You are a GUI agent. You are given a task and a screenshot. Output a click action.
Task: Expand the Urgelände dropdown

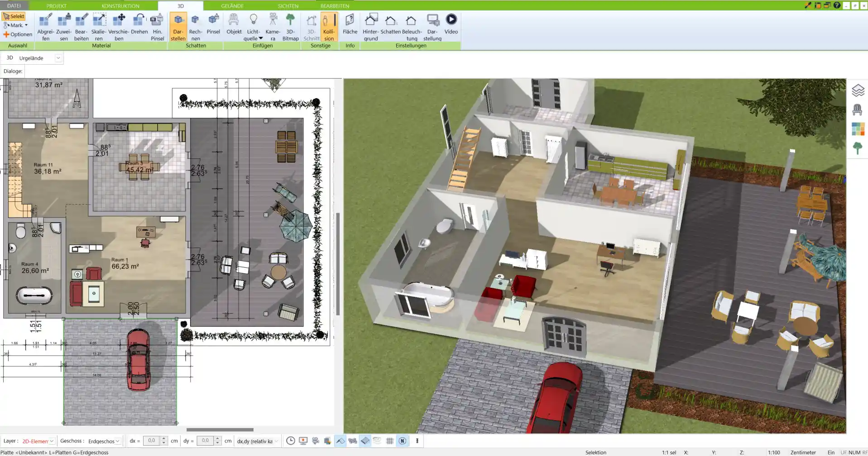(58, 58)
